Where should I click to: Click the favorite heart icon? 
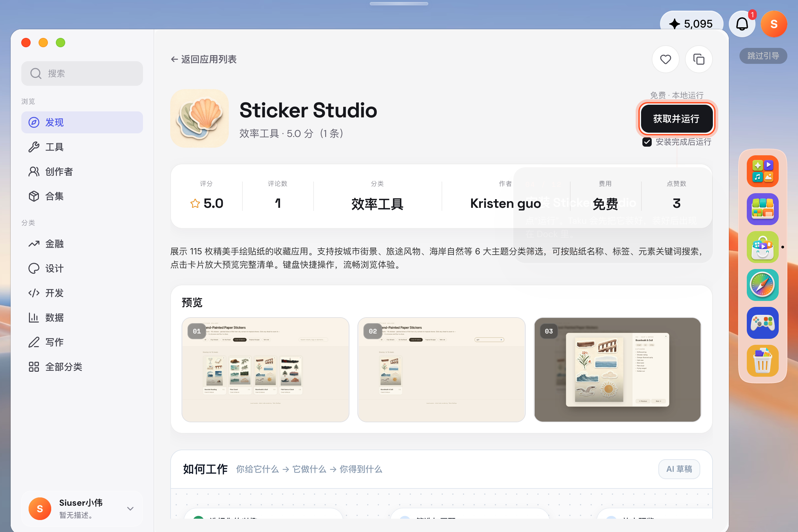(x=665, y=60)
